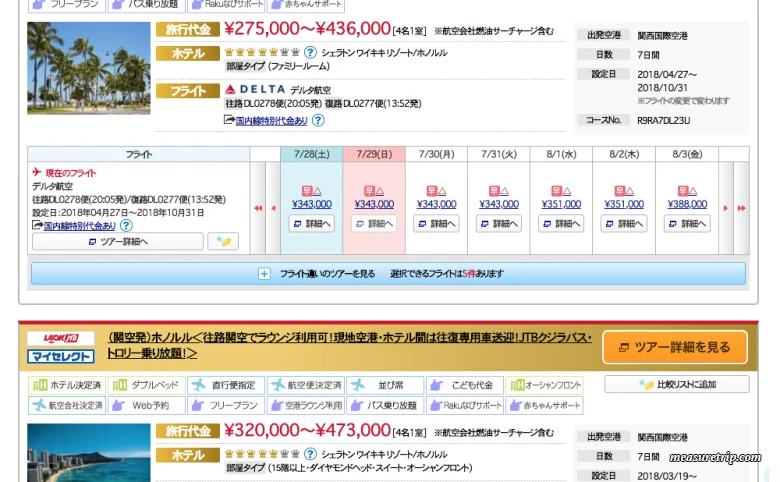Viewport: 780px width, 482px height.
Task: Click plus icon in フライト違いのツアーを見る bar
Action: [264, 274]
